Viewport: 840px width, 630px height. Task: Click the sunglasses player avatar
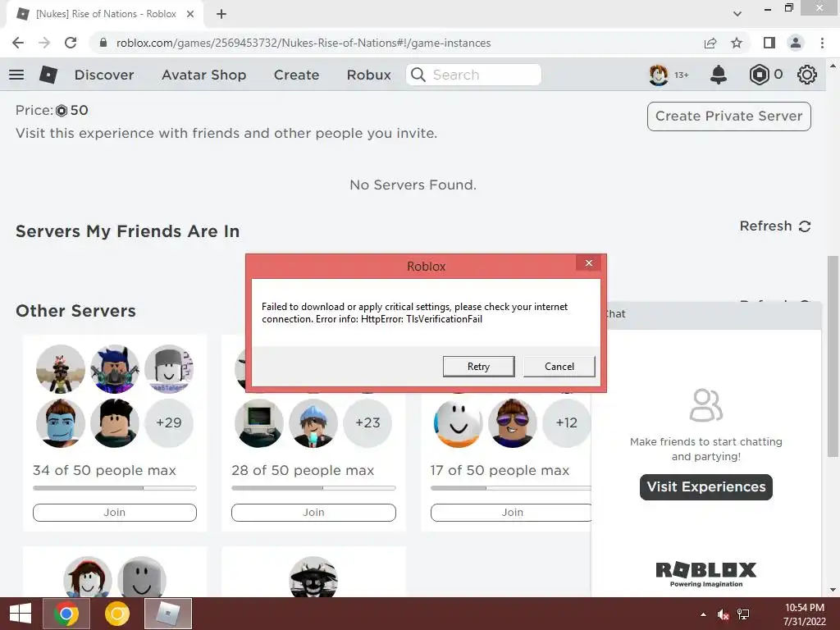click(512, 422)
